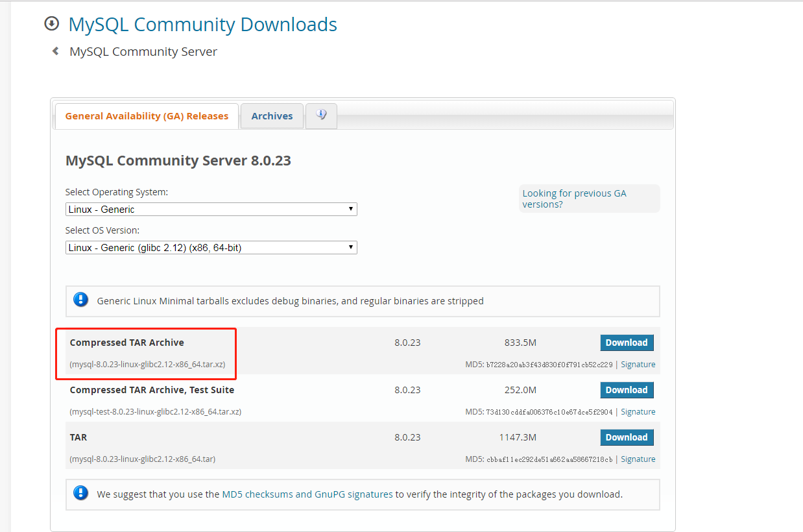Go to MySQL Community Downloads heading link
The height and width of the screenshot is (532, 803).
[x=203, y=25]
